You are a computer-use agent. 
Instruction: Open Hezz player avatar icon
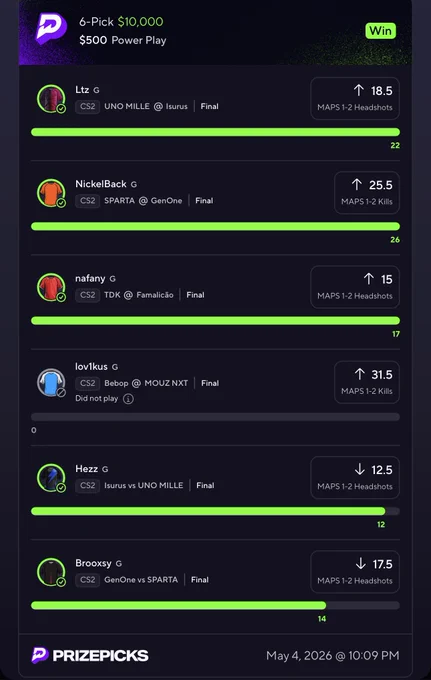click(51, 477)
